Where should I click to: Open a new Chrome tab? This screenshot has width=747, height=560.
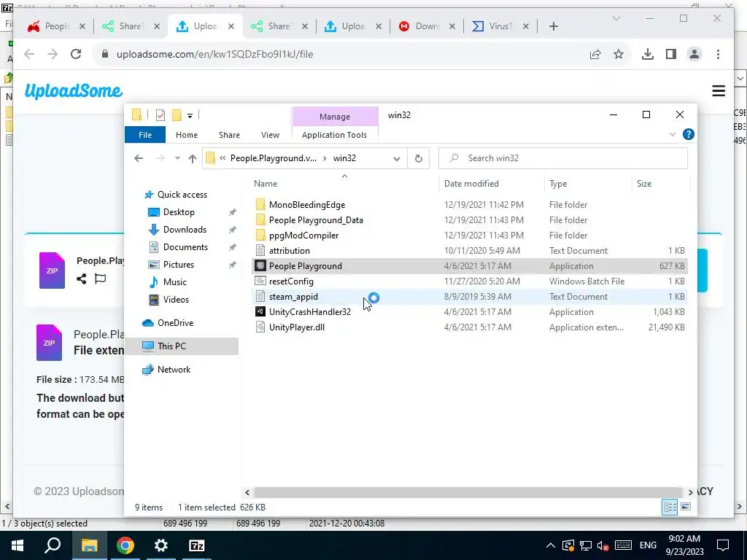coord(553,26)
